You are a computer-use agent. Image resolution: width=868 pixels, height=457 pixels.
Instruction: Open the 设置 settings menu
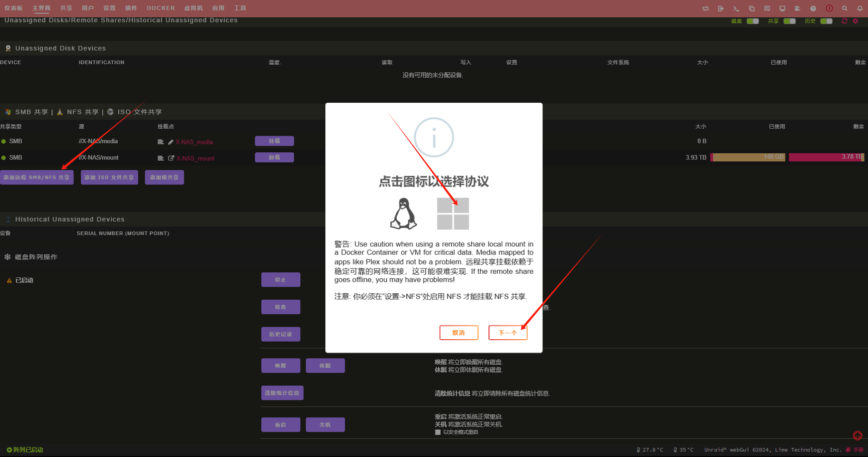coord(109,8)
